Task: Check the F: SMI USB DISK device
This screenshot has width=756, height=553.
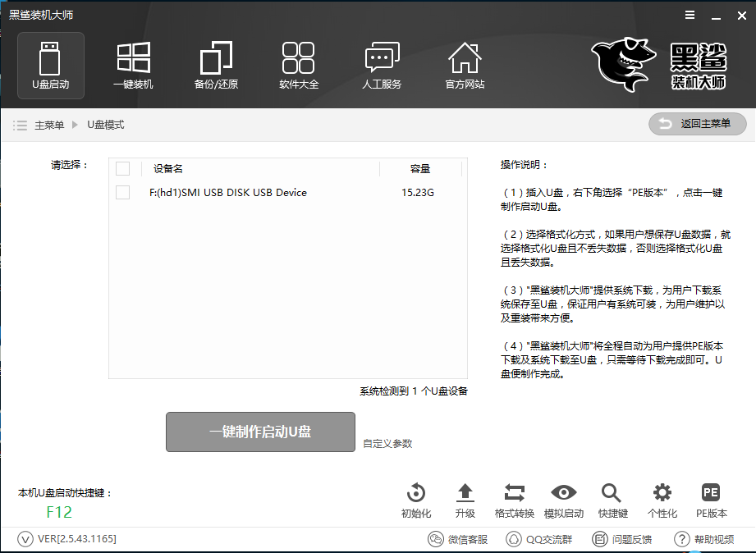Action: click(x=123, y=192)
